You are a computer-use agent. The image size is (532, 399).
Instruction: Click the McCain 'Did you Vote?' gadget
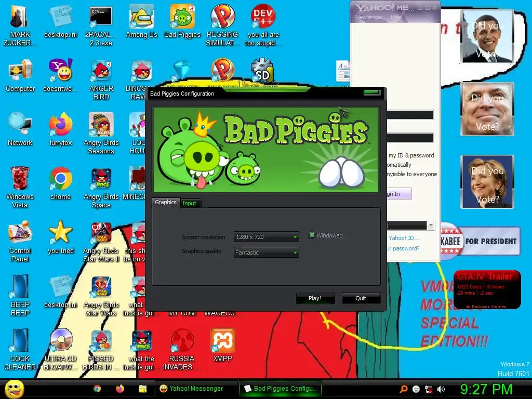pyautogui.click(x=487, y=109)
